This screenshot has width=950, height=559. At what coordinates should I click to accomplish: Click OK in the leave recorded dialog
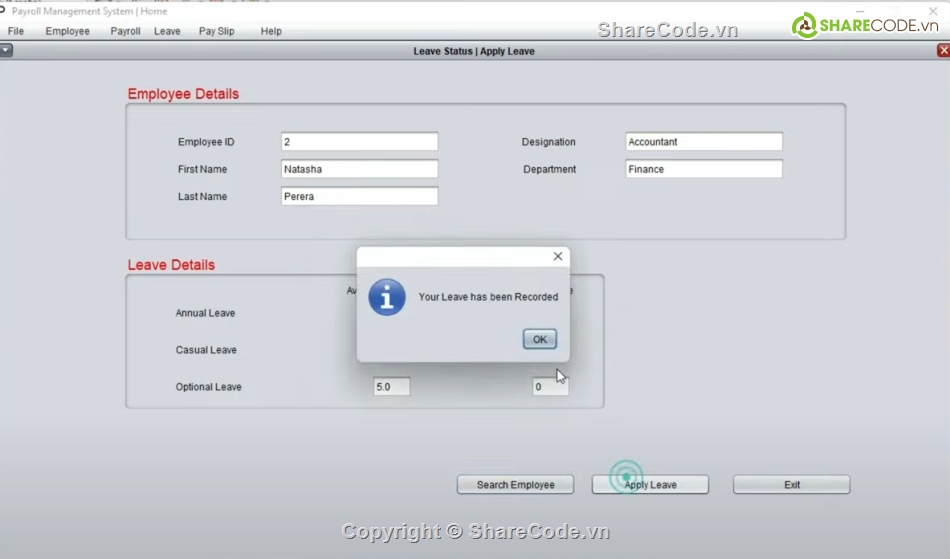(539, 340)
